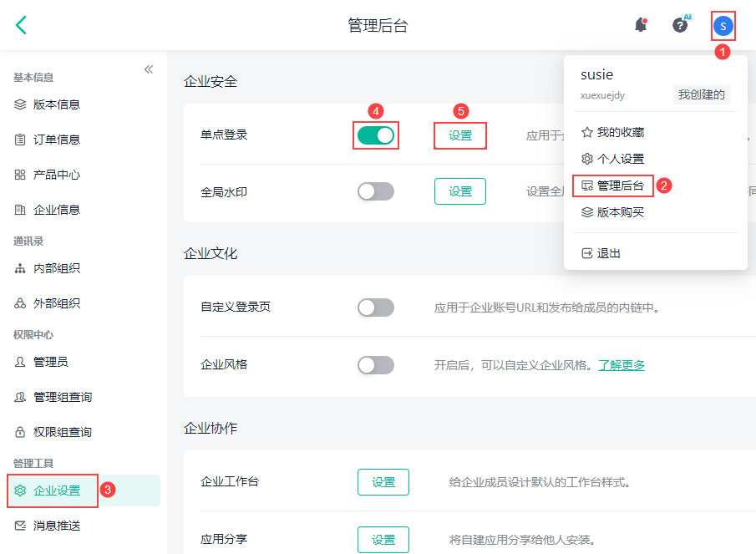
Task: Go to 订单信息 in the sidebar
Action: coord(57,140)
